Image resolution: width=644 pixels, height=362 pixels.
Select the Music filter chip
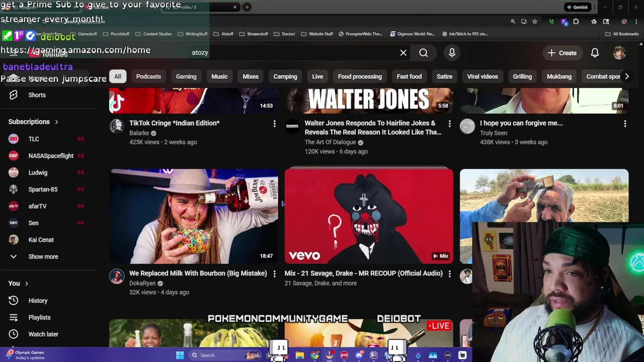click(x=219, y=76)
